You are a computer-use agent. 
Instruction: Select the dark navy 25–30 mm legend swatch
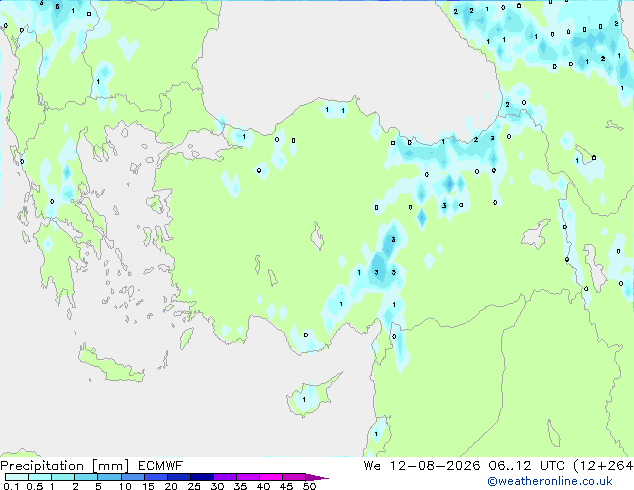point(202,477)
